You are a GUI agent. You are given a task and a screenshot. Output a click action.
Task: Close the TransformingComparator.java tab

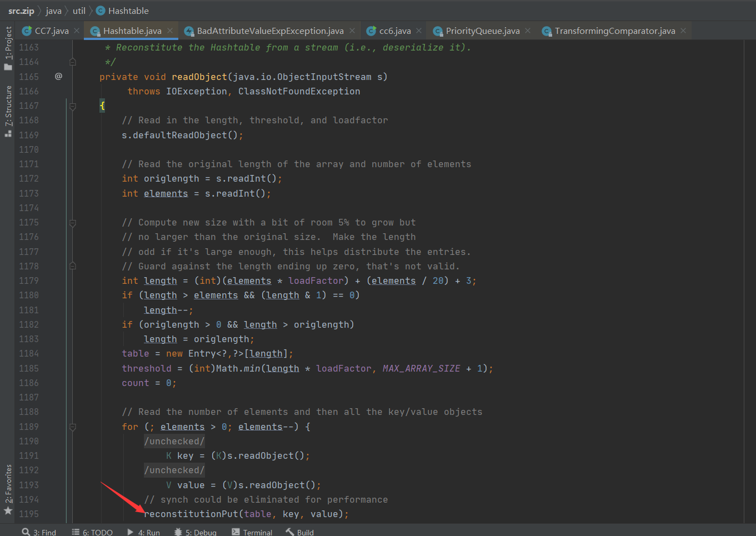[683, 31]
